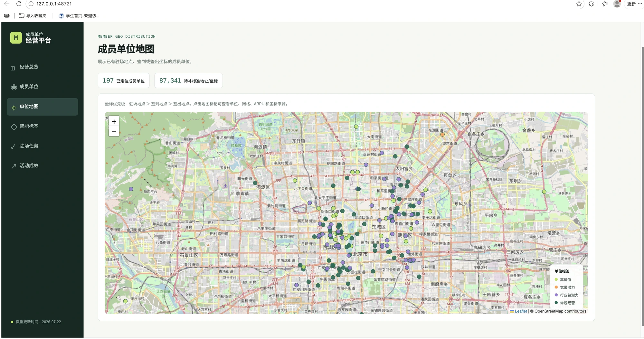Click the 金盏乡 label on the map

click(528, 130)
